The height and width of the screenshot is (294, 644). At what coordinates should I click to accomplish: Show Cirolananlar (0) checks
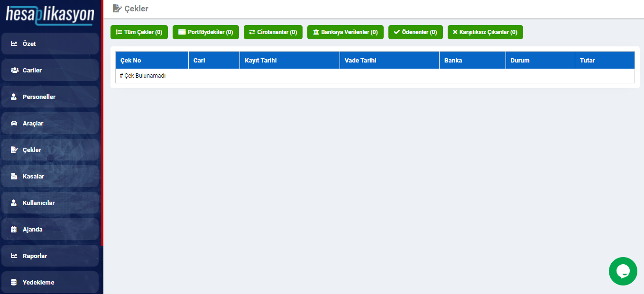273,32
